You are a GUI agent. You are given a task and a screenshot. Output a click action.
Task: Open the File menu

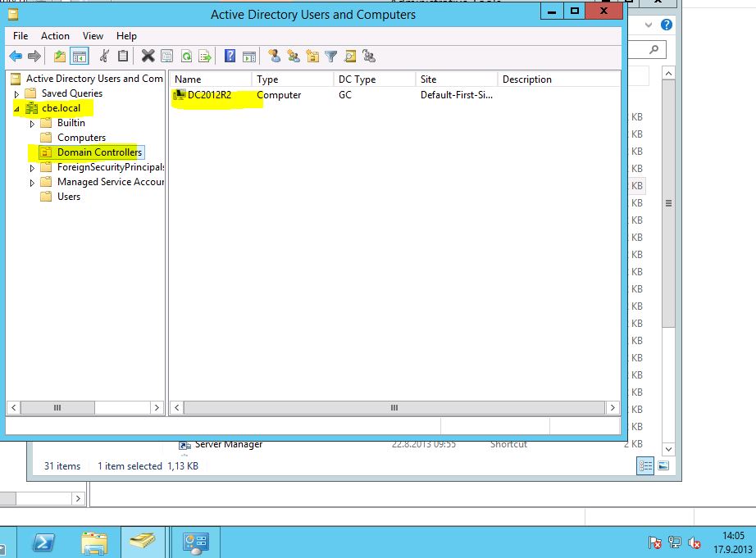(x=20, y=36)
